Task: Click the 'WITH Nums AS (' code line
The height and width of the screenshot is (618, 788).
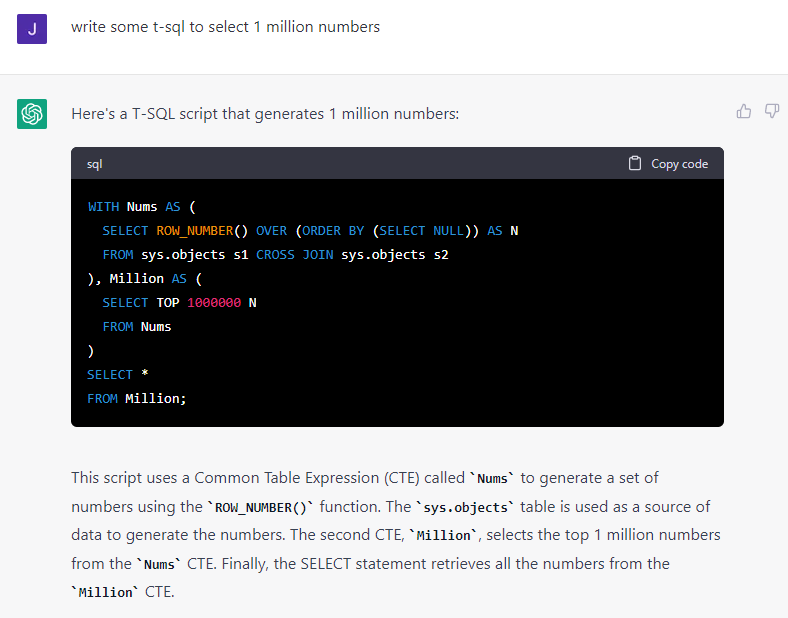Action: [142, 207]
